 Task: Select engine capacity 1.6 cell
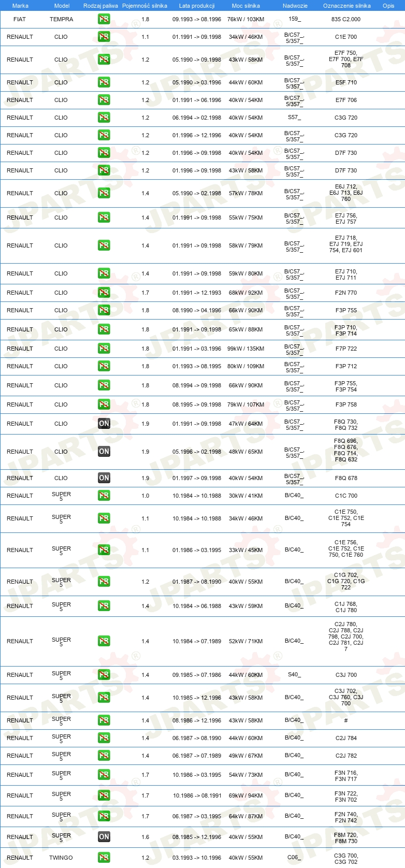146,837
